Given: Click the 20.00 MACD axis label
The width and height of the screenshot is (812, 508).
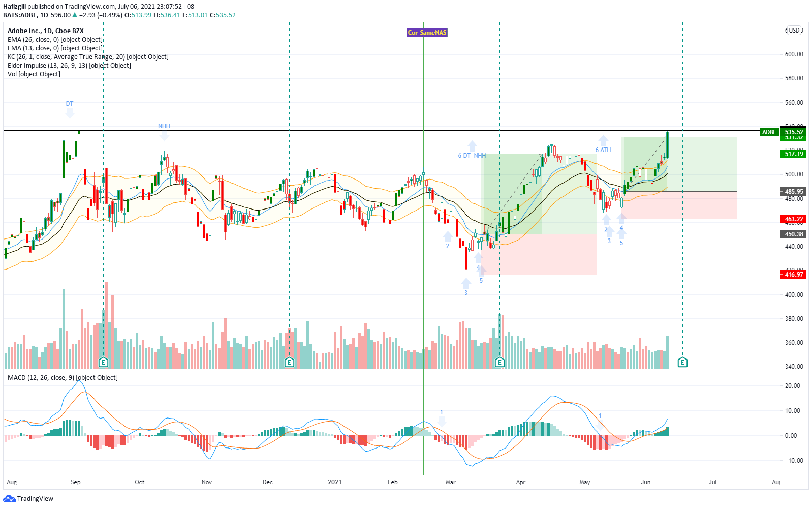Looking at the screenshot, I should click(x=792, y=386).
